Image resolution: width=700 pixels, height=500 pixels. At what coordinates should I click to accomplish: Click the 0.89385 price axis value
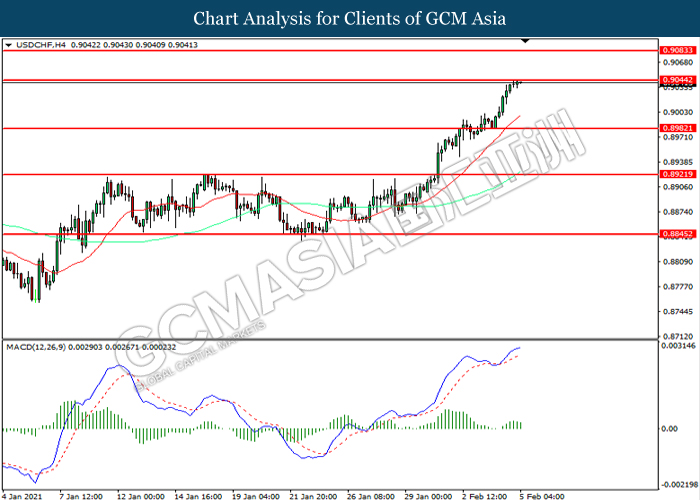click(678, 162)
